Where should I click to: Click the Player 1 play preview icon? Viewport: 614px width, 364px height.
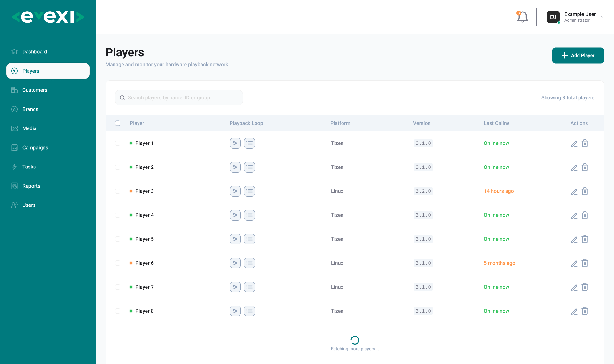(x=235, y=143)
